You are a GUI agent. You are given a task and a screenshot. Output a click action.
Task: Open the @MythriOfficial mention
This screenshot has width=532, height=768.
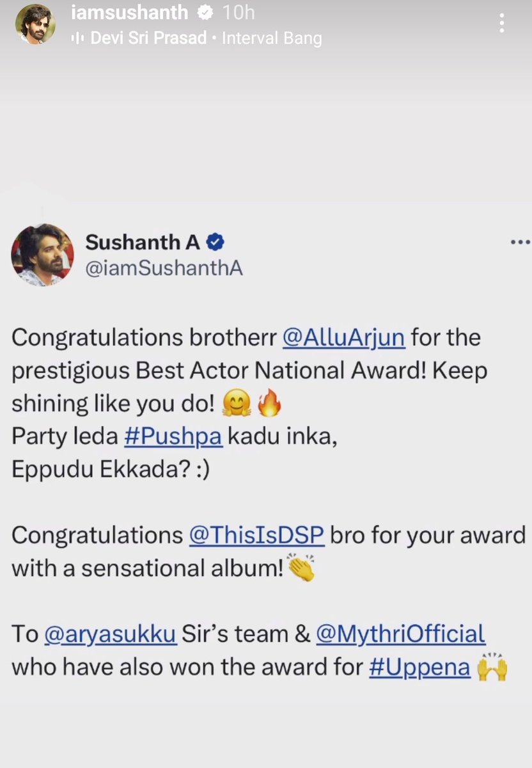pos(401,634)
